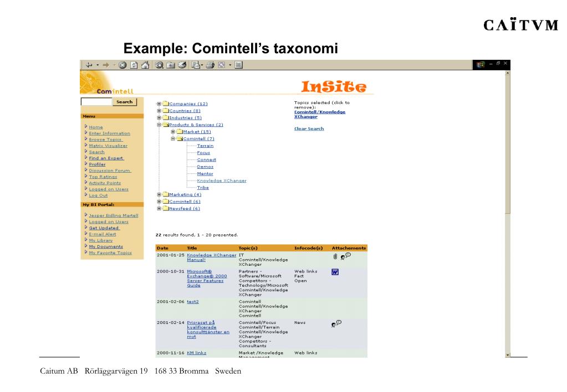Select the Terrain topic in the tree

point(205,146)
